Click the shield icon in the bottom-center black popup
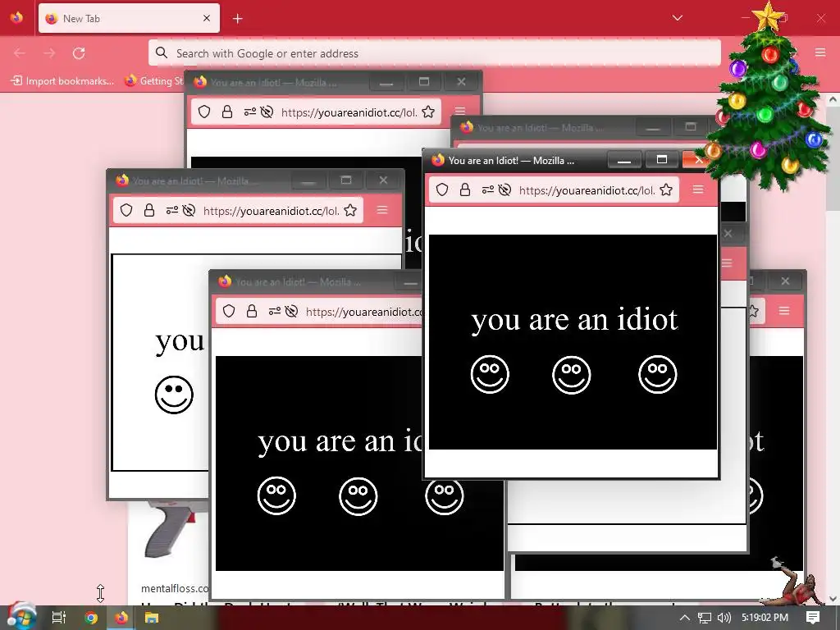 click(x=229, y=311)
